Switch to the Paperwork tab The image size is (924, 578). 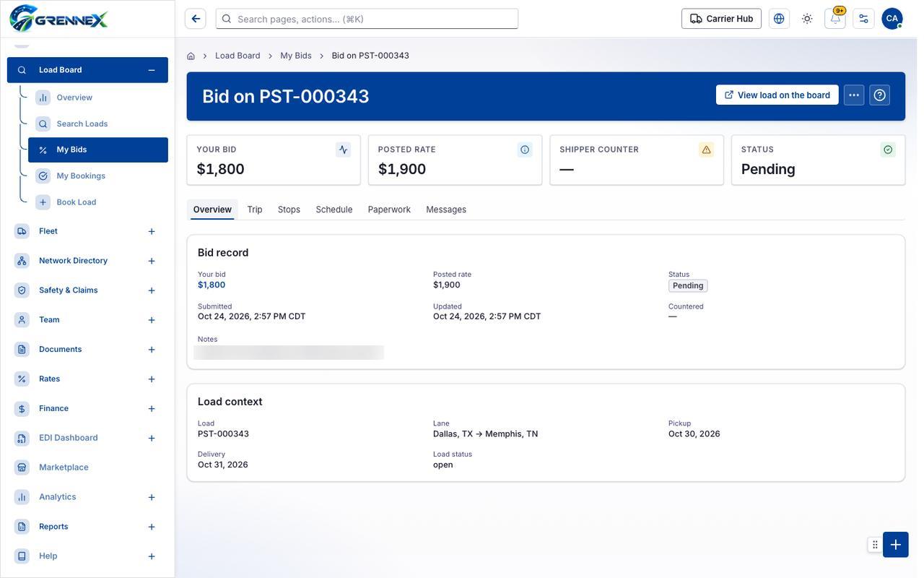(389, 210)
